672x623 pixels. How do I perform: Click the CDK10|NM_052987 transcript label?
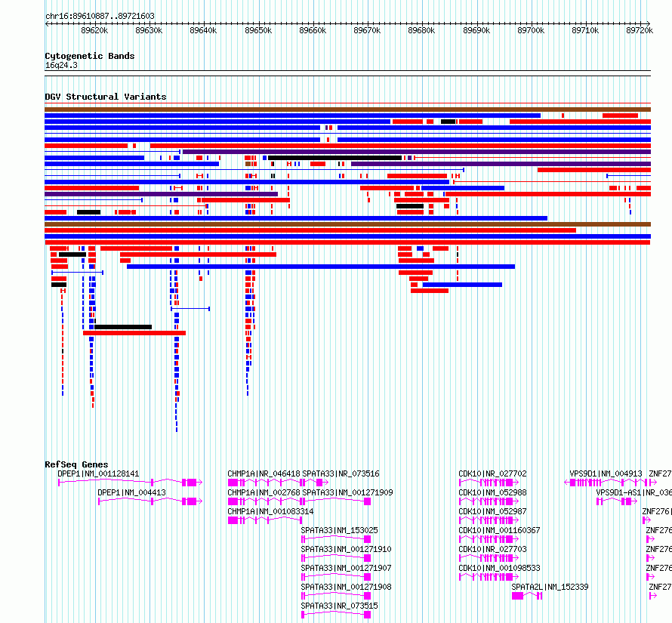click(x=492, y=511)
